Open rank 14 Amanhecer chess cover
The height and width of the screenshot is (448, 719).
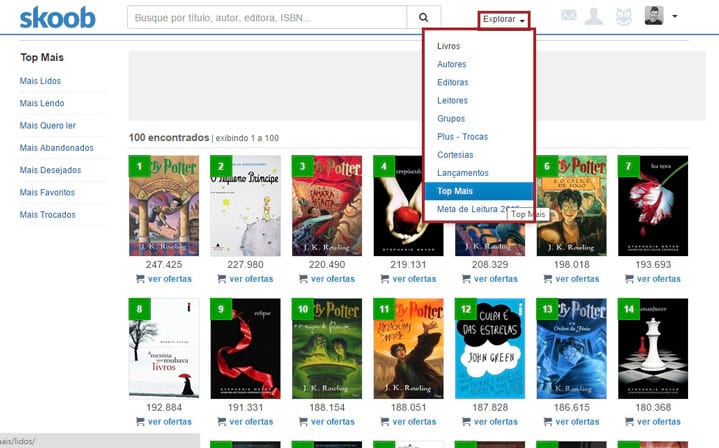point(653,348)
